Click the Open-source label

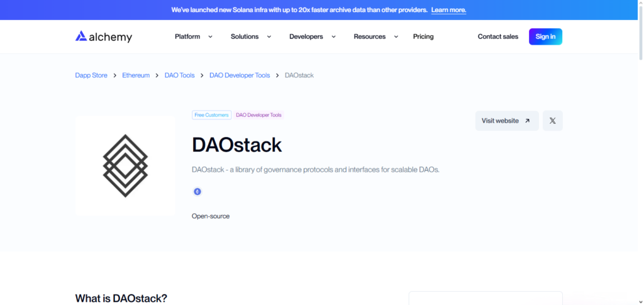click(211, 216)
